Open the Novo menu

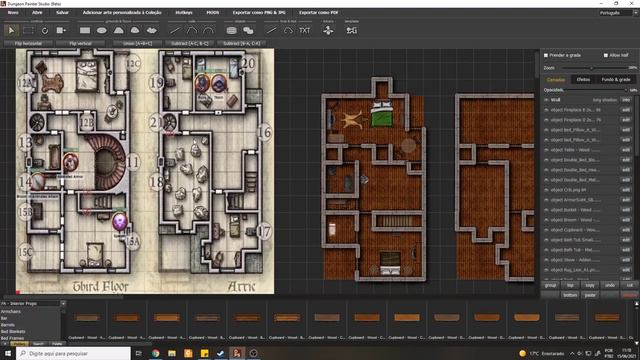click(13, 13)
